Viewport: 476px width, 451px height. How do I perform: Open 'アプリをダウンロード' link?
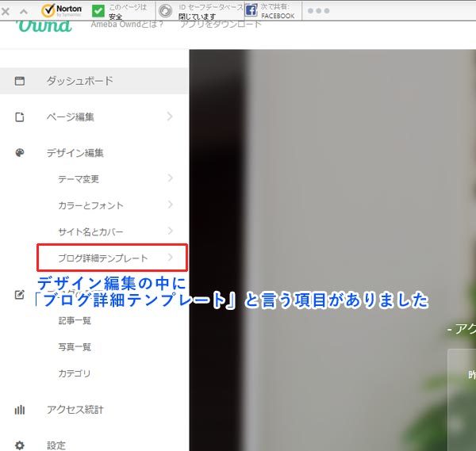click(x=221, y=24)
